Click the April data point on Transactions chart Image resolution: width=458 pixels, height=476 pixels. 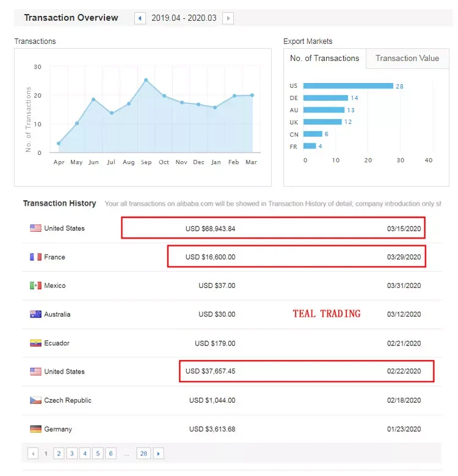pyautogui.click(x=59, y=143)
